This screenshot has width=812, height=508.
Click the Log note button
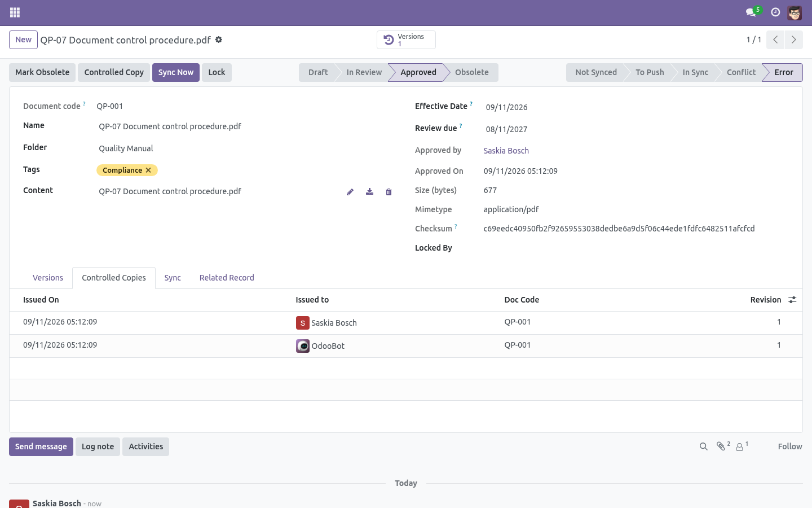98,446
